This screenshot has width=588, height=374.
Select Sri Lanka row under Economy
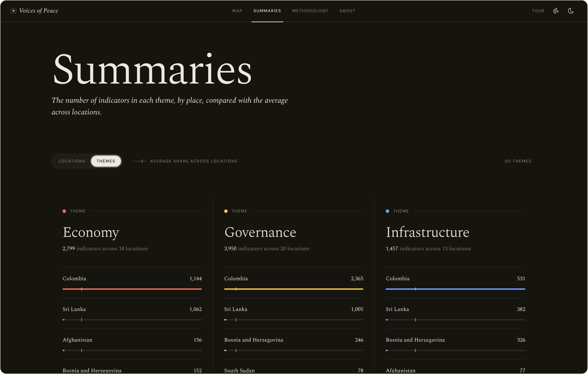click(x=132, y=313)
